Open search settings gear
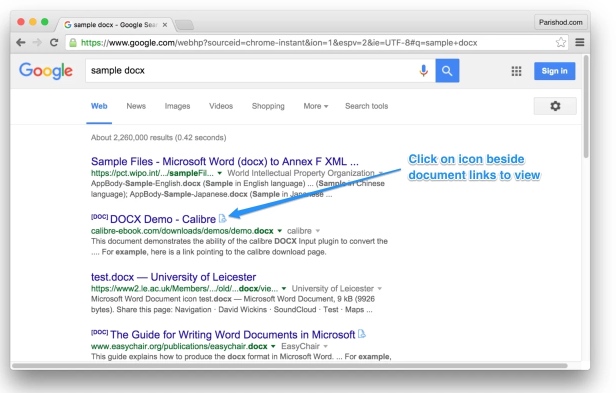 555,106
